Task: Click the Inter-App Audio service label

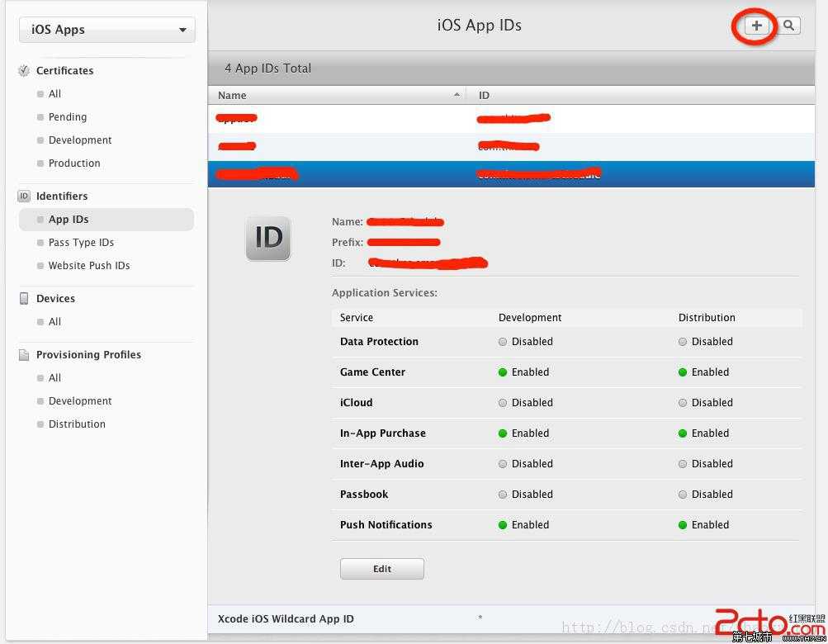Action: pos(381,464)
